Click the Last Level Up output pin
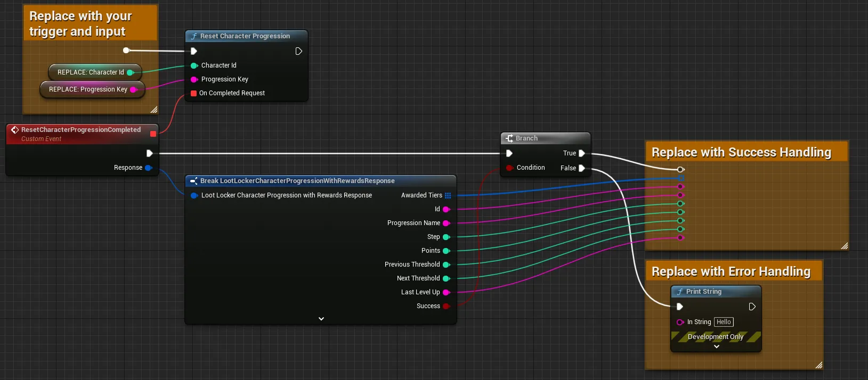Viewport: 868px width, 380px height. click(x=447, y=292)
